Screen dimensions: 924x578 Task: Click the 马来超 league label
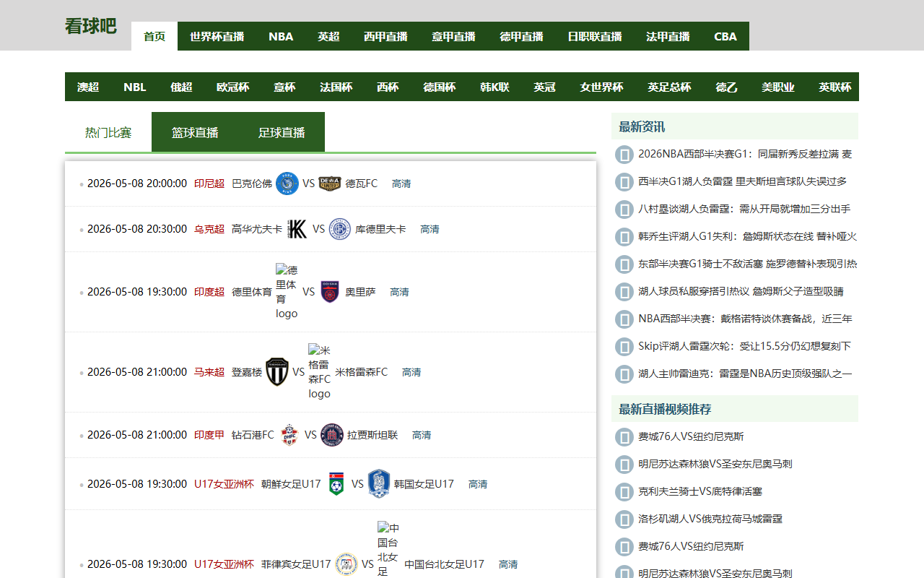click(209, 372)
